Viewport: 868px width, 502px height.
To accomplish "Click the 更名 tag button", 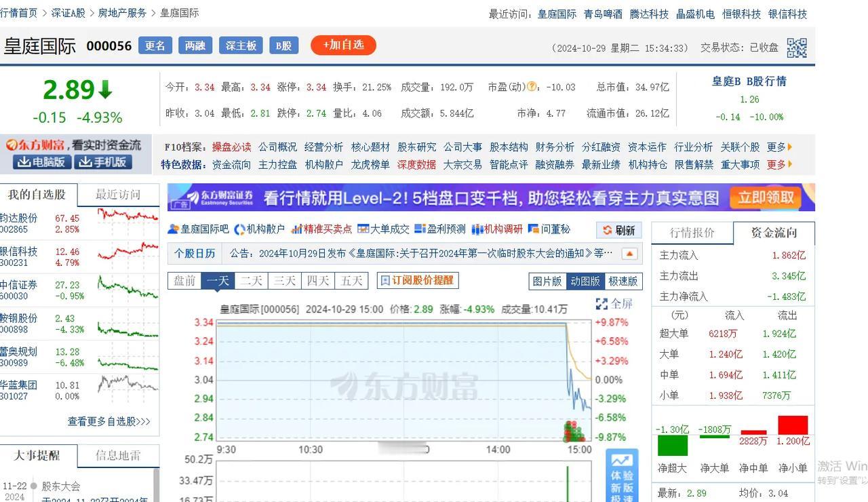I will coord(155,45).
